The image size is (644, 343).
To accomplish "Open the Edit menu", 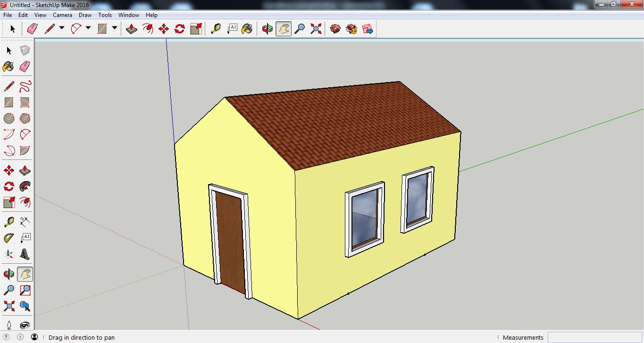I will tap(23, 15).
